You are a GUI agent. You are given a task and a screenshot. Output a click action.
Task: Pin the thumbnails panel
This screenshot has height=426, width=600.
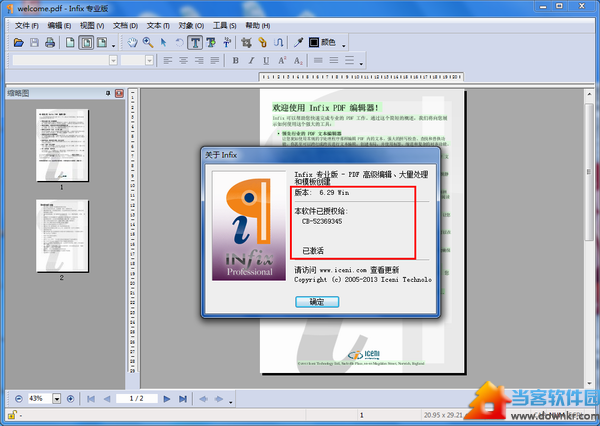[108, 93]
